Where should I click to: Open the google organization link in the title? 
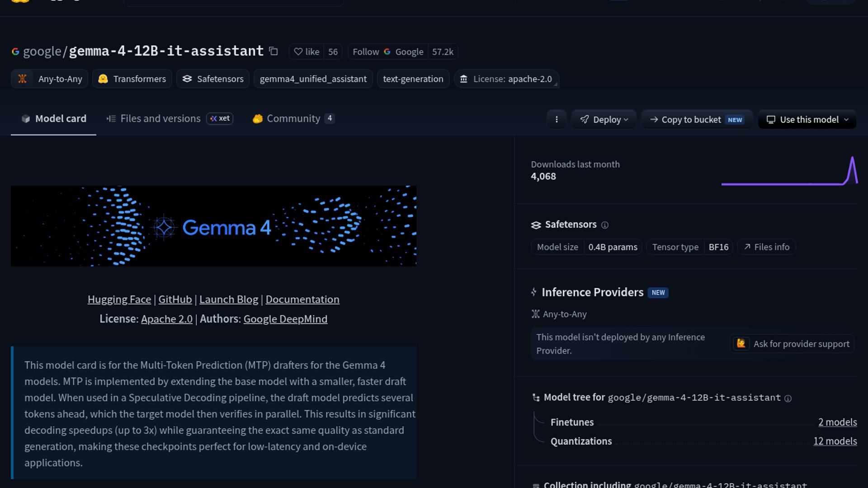pyautogui.click(x=42, y=51)
